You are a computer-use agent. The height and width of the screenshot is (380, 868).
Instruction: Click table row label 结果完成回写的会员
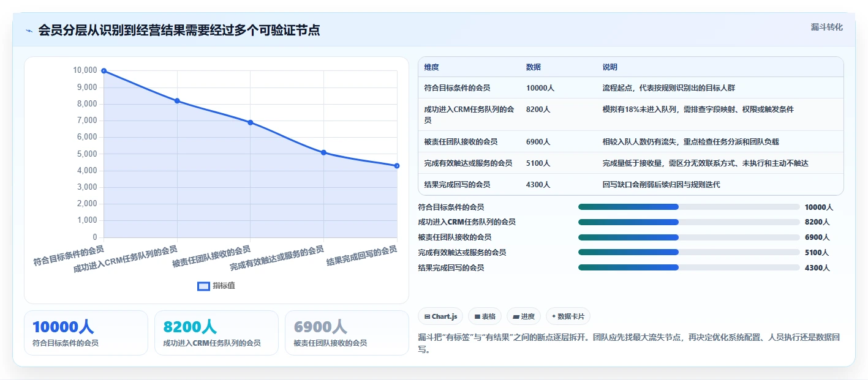(457, 185)
